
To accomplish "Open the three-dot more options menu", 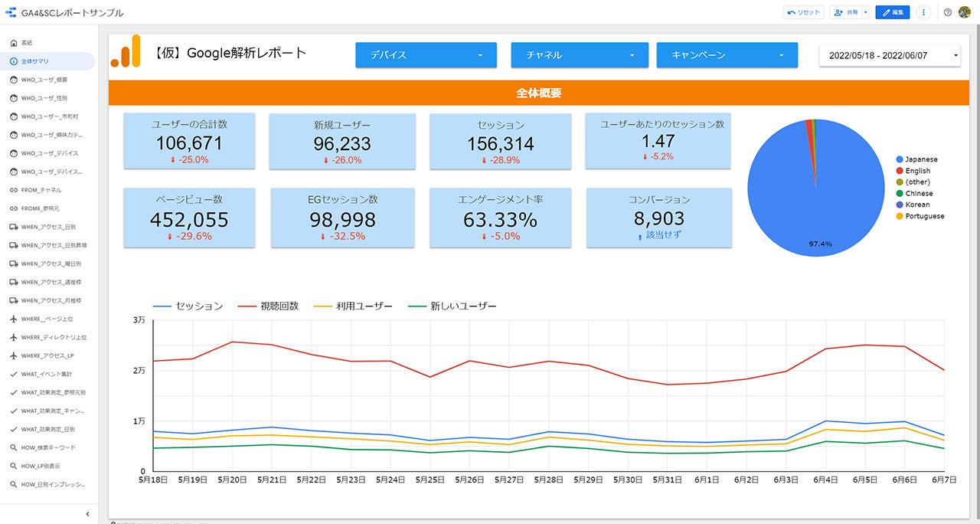I will click(924, 12).
